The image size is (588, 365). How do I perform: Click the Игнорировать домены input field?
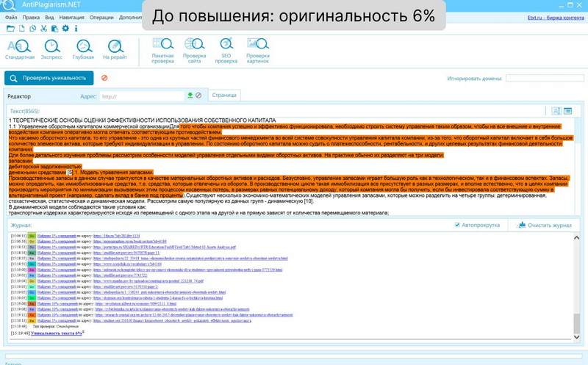(545, 79)
